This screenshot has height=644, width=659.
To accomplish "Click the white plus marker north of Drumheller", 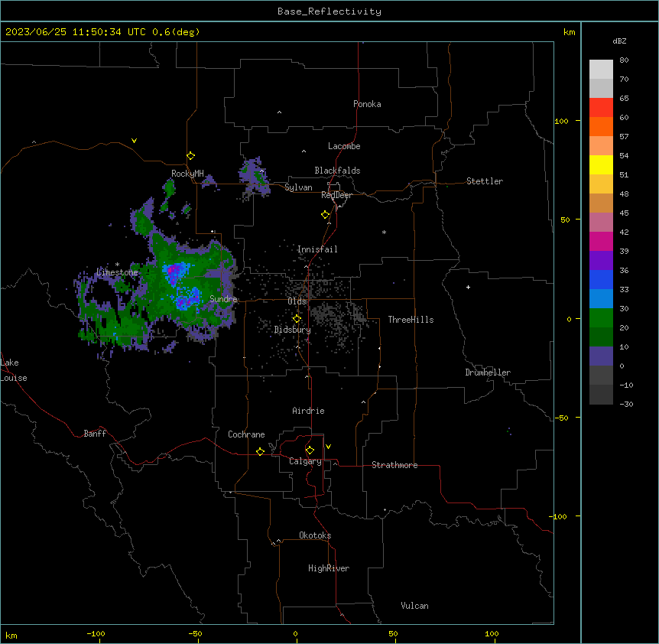I will coord(468,287).
